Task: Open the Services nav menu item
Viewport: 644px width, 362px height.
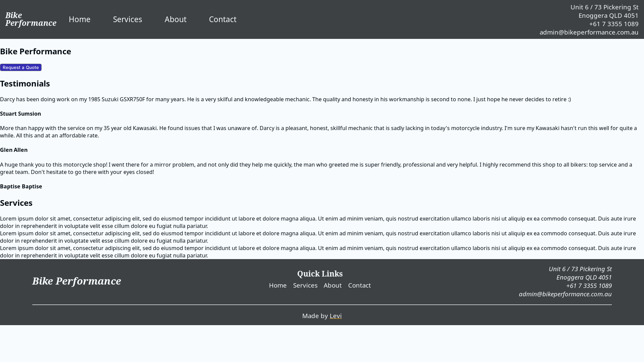Action: pyautogui.click(x=127, y=19)
